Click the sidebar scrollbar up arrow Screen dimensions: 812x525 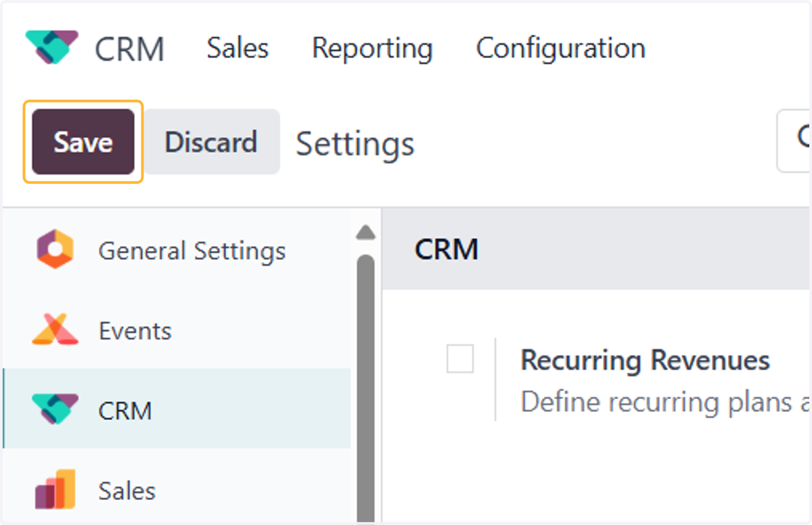pyautogui.click(x=365, y=233)
